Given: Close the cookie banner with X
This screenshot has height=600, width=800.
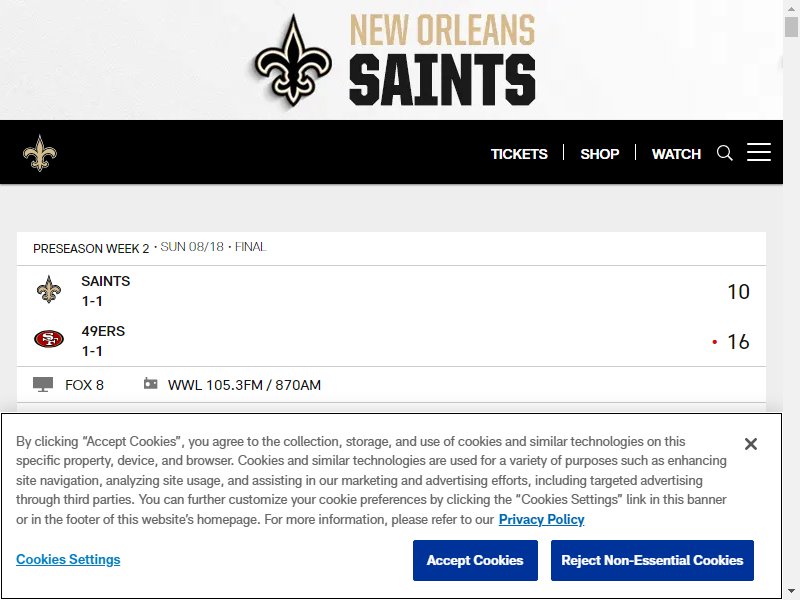Looking at the screenshot, I should click(751, 444).
